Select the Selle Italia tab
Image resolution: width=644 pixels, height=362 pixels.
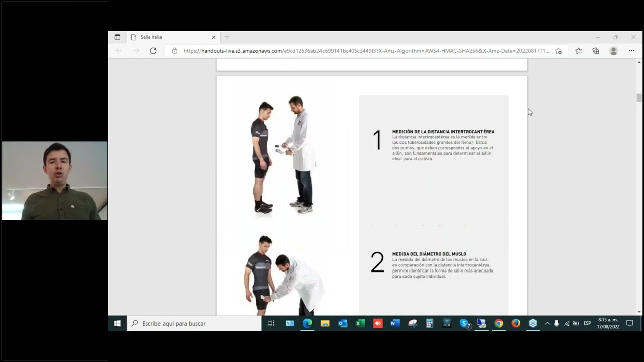pyautogui.click(x=173, y=37)
